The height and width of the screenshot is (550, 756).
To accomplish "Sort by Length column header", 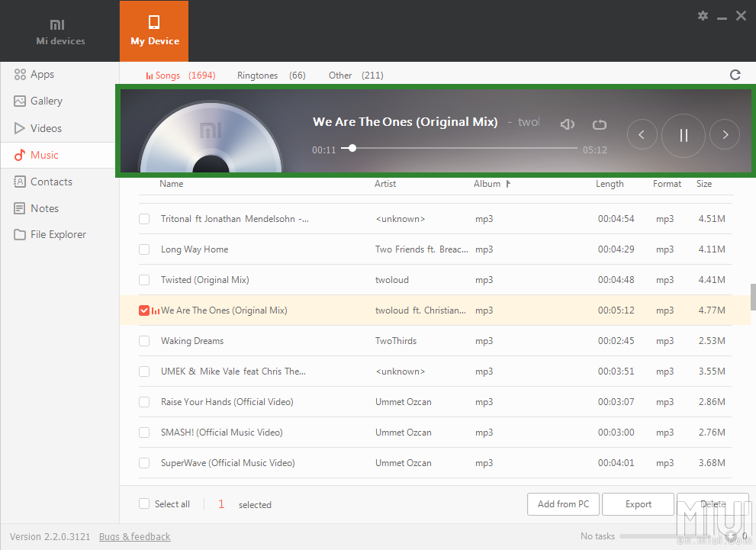I will (x=610, y=184).
